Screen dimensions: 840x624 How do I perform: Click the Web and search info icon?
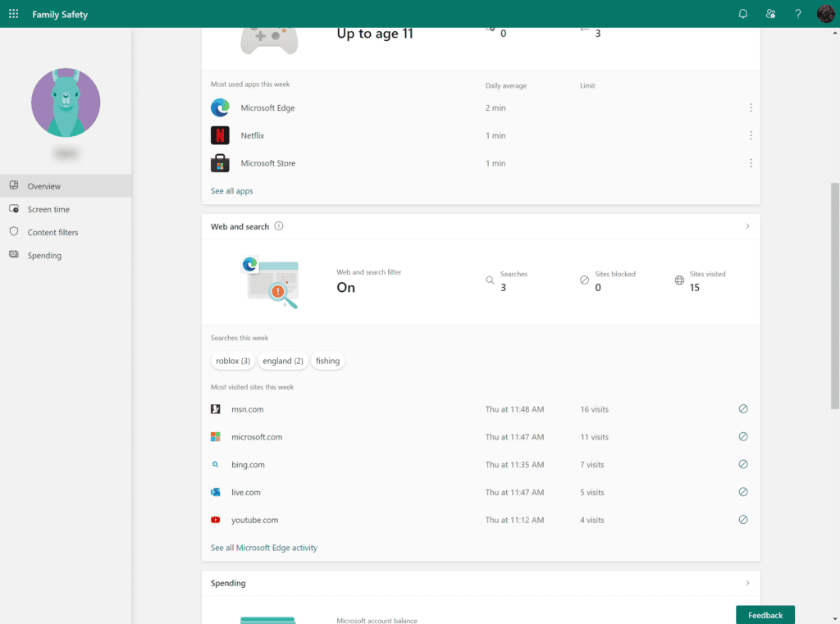tap(277, 226)
